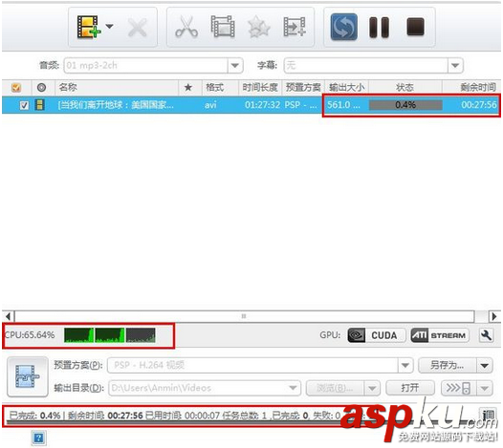Click the film file icon in the row
The width and height of the screenshot is (503, 448).
(39, 105)
